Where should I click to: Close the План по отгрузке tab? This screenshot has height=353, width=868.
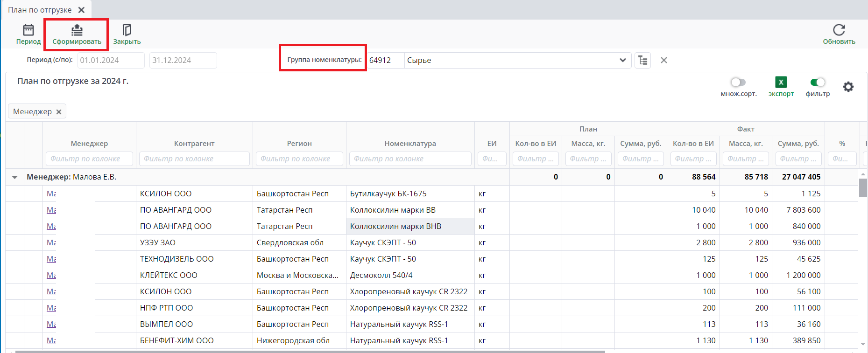point(81,10)
